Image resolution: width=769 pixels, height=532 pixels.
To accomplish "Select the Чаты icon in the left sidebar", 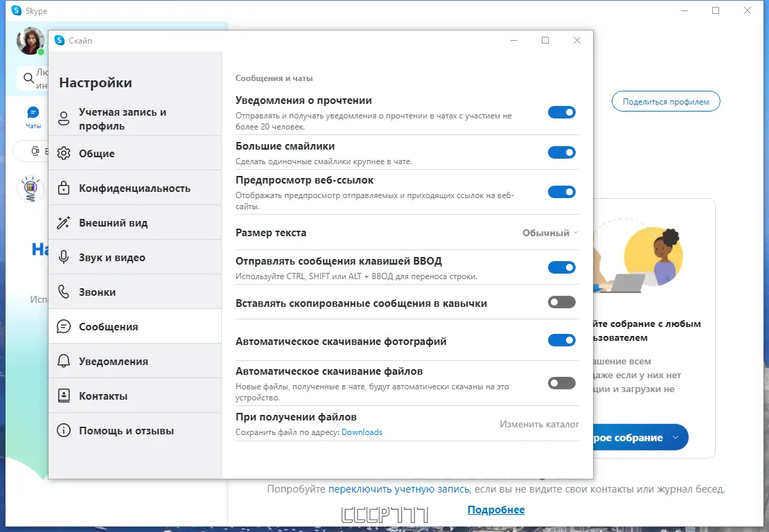I will [x=33, y=112].
